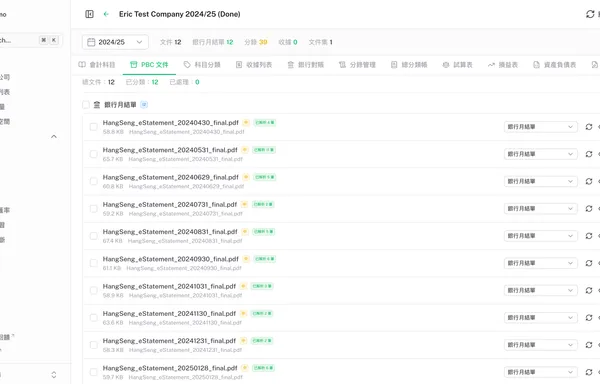This screenshot has width=600, height=384.
Task: Click yellow marker icon next to 20240731 file name
Action: pos(245,204)
